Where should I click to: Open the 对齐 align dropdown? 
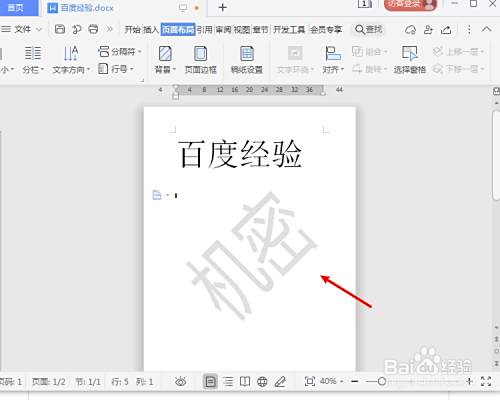(333, 60)
